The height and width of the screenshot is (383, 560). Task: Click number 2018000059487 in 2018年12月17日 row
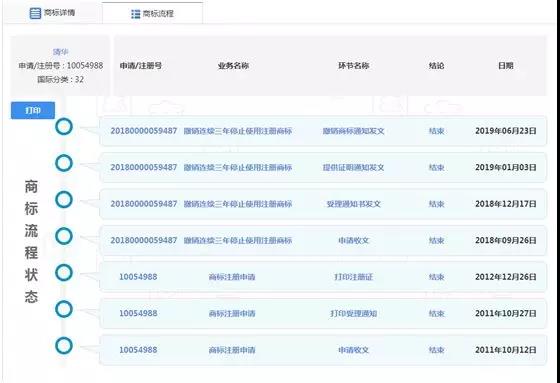point(144,204)
